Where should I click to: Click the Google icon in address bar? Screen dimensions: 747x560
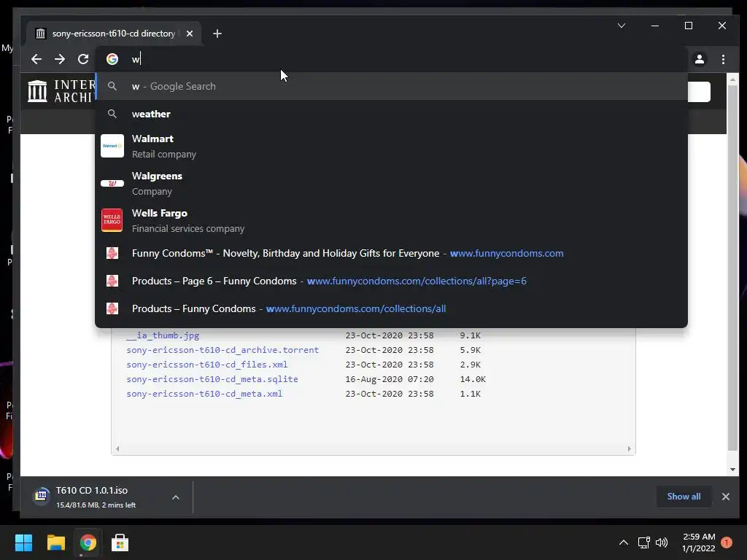112,59
